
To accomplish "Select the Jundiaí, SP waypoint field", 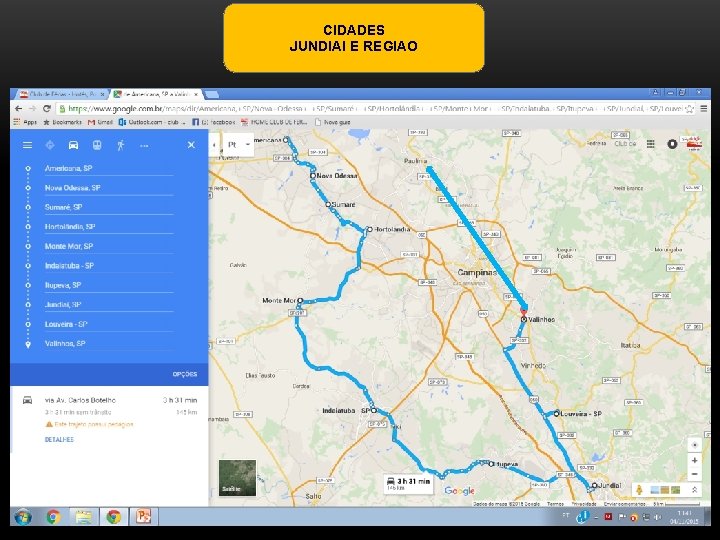I will pos(109,304).
